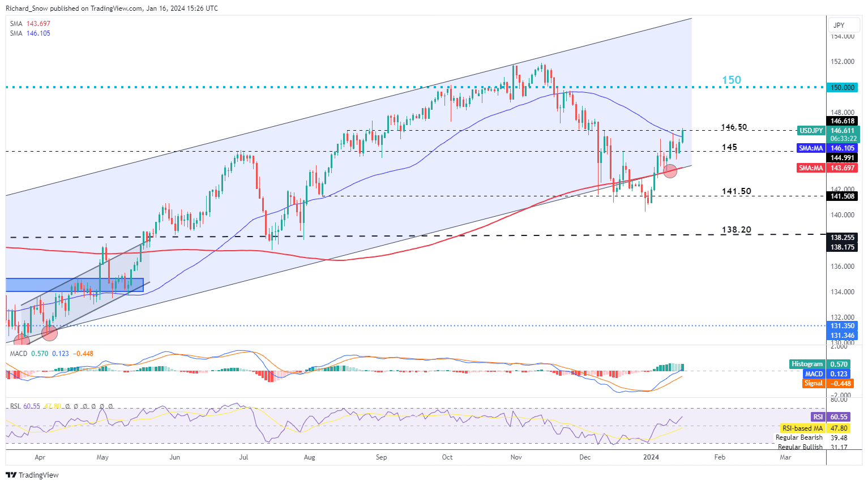Screen dimensions: 868x485
Task: Click the Oct label on time axis
Action: (x=447, y=457)
